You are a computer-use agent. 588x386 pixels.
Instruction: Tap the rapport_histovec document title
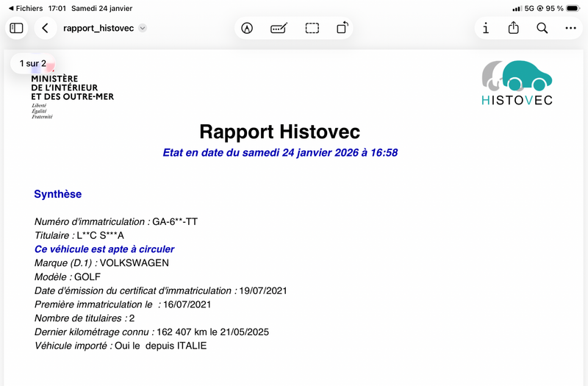pos(99,28)
